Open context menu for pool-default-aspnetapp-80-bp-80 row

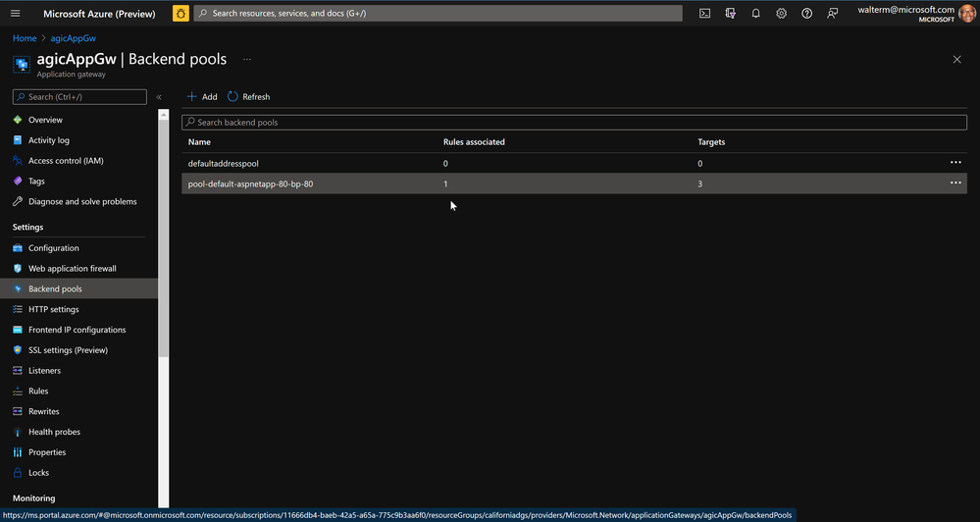pos(955,183)
